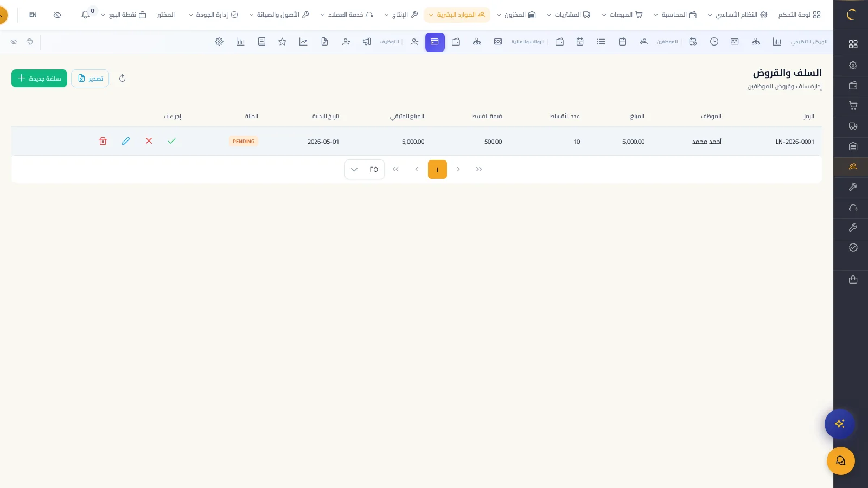Reject loan LN-2026-0001 with the red X
Image resolution: width=868 pixels, height=488 pixels.
tap(149, 141)
